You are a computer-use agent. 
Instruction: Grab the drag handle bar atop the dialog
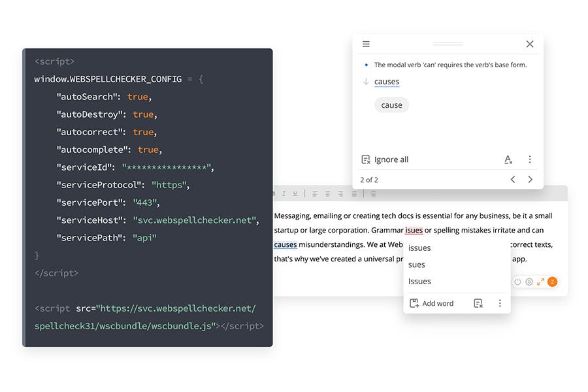448,44
